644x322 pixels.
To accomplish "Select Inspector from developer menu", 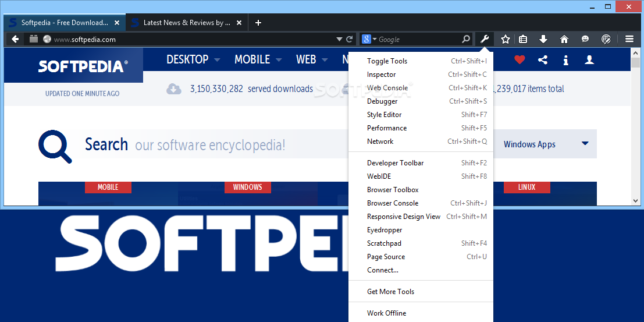I will point(421,75).
